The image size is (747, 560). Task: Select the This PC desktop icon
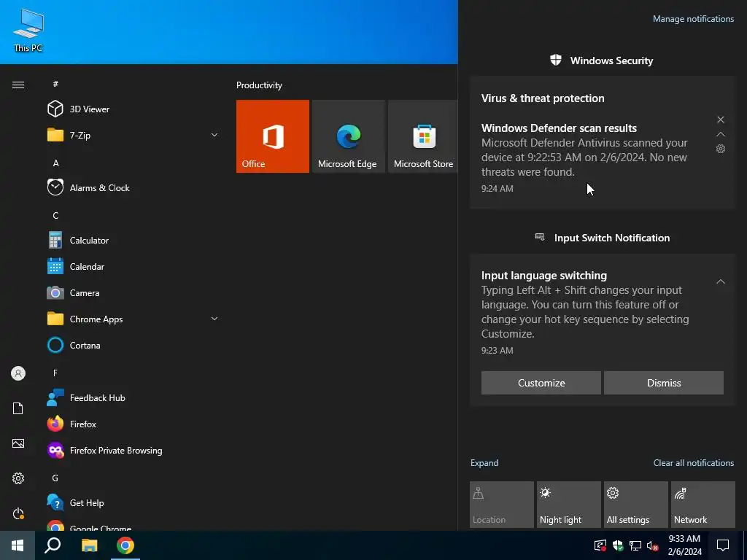(28, 30)
